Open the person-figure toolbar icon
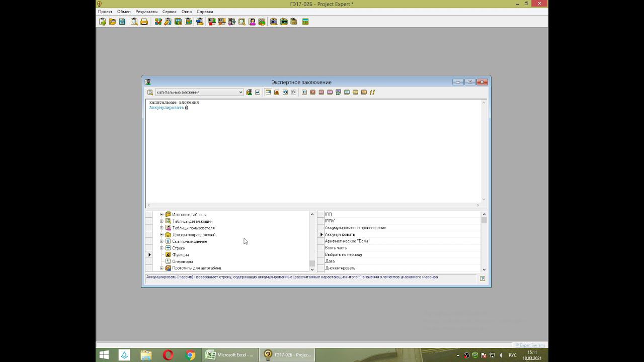Image resolution: width=644 pixels, height=362 pixels. pos(252,22)
